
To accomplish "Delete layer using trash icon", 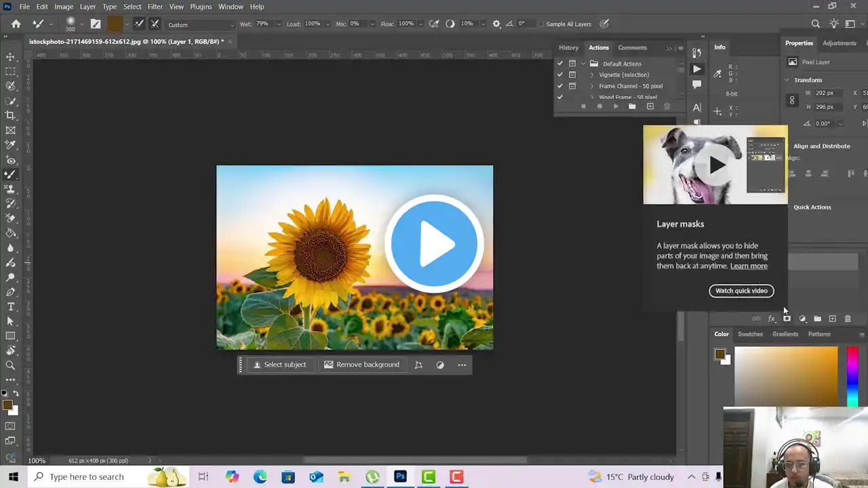I will pos(848,319).
